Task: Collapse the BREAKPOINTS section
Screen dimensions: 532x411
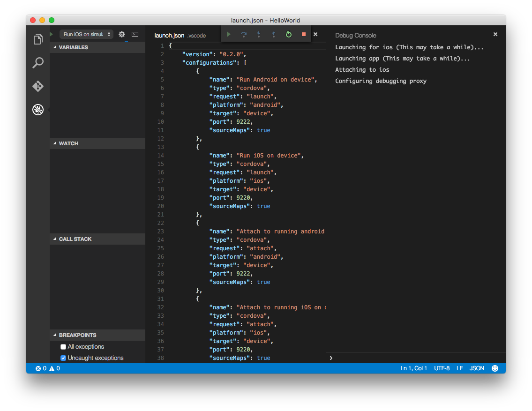Action: (97, 335)
